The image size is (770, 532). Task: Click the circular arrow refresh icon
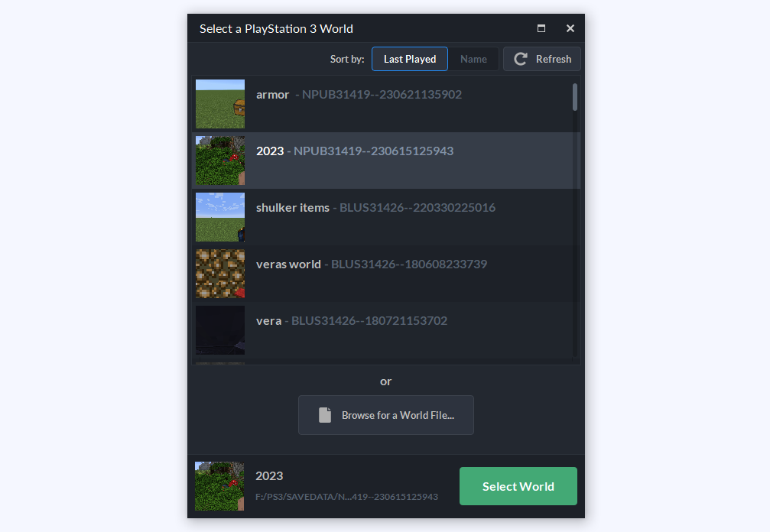click(521, 59)
